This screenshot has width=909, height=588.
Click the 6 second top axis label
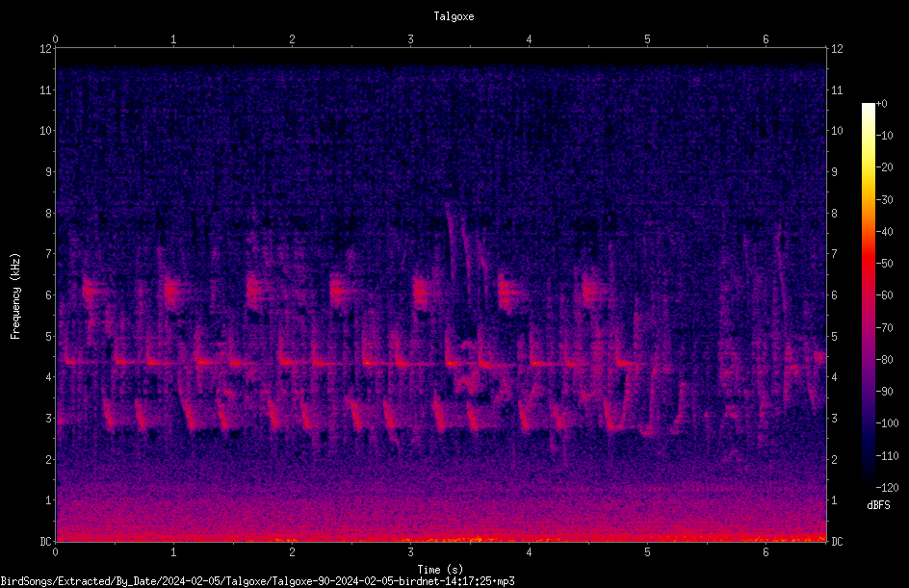tap(766, 38)
